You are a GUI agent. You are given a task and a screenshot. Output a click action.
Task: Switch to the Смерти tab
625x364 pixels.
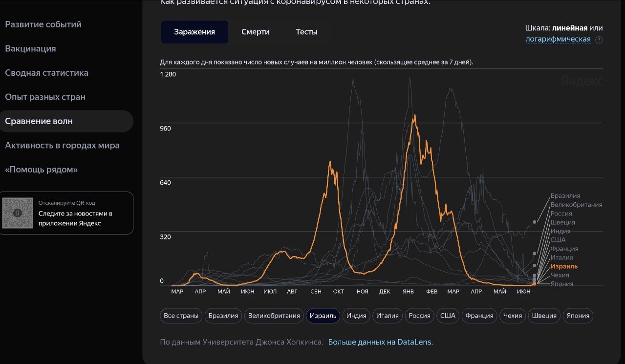(255, 32)
